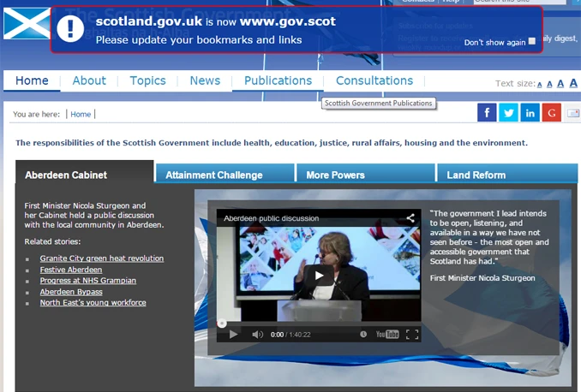Play the video using the center play button

[x=319, y=276]
